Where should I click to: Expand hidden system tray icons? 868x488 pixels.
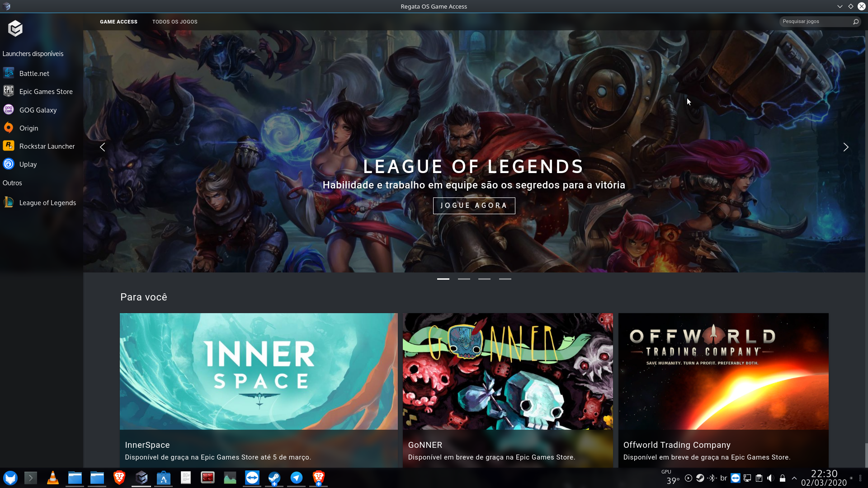tap(794, 478)
